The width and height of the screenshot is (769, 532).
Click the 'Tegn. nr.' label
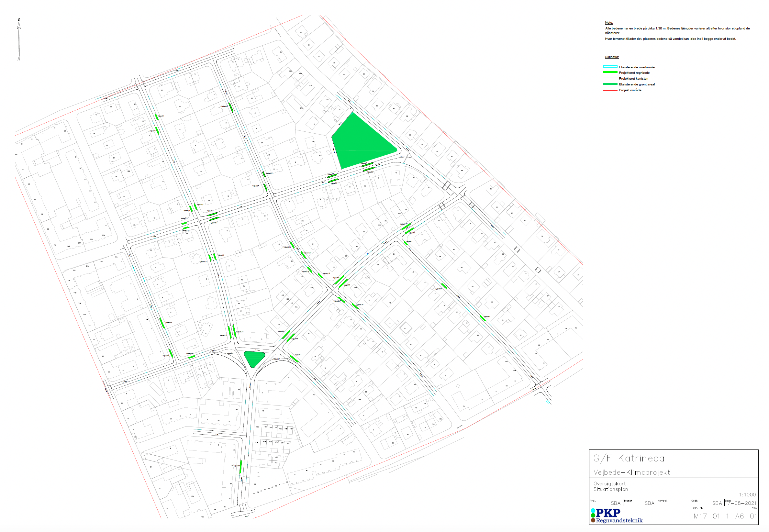tap(697, 508)
